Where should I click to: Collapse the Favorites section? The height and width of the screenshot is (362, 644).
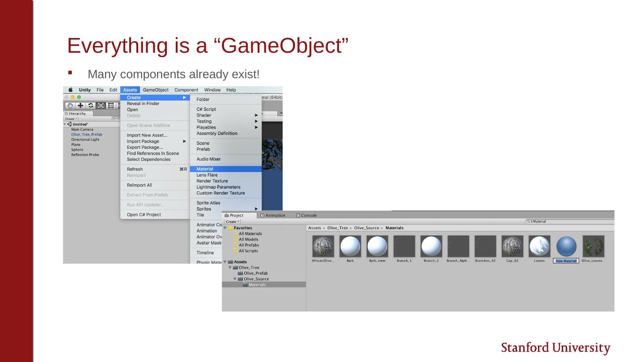point(225,228)
